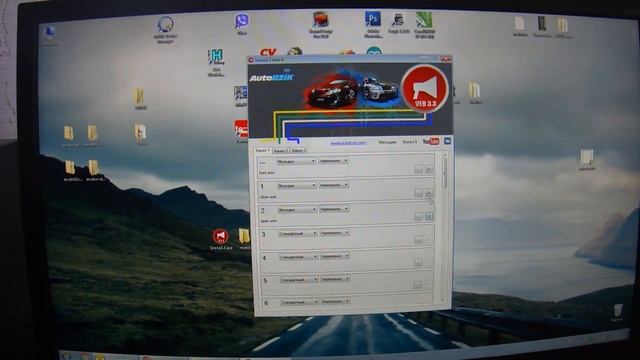Open the first dropdown in row 4
This screenshot has height=360, width=640.
click(x=298, y=257)
